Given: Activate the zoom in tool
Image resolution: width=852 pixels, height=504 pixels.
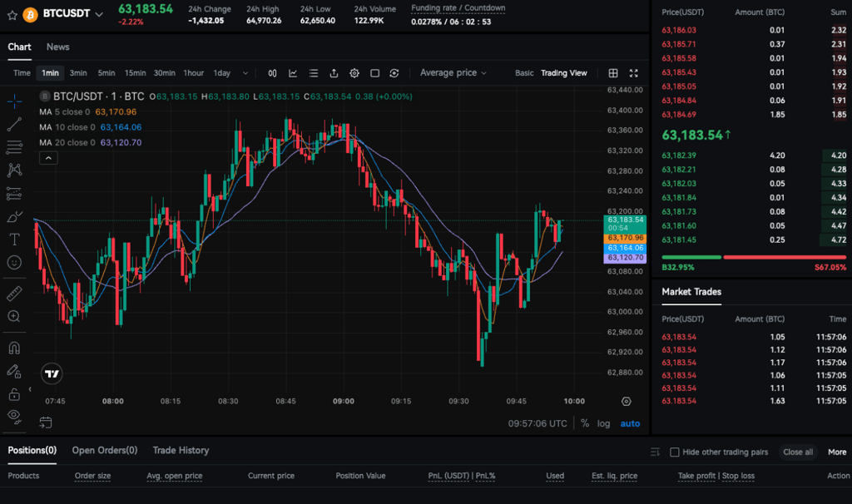Looking at the screenshot, I should [x=15, y=316].
